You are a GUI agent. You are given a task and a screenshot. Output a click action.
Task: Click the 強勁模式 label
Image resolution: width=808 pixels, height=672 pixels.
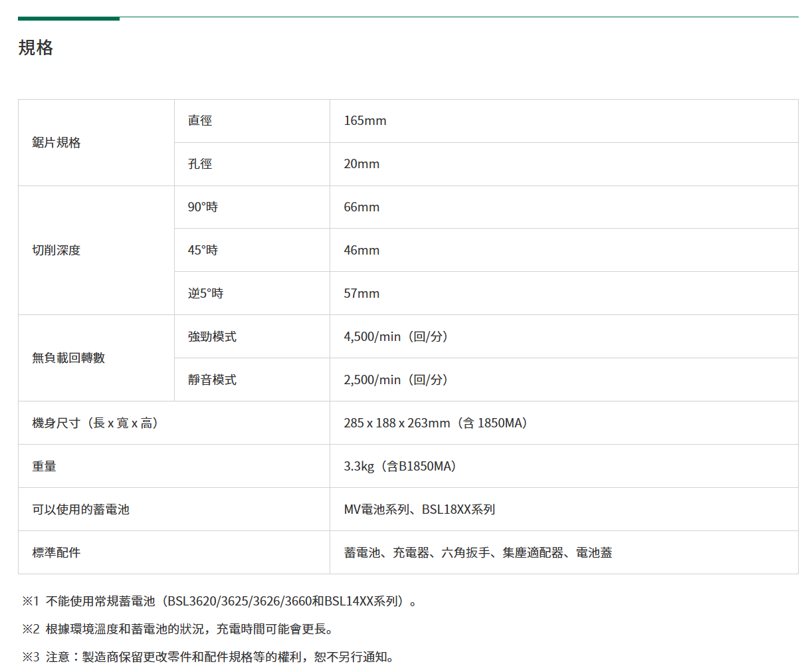coord(212,337)
